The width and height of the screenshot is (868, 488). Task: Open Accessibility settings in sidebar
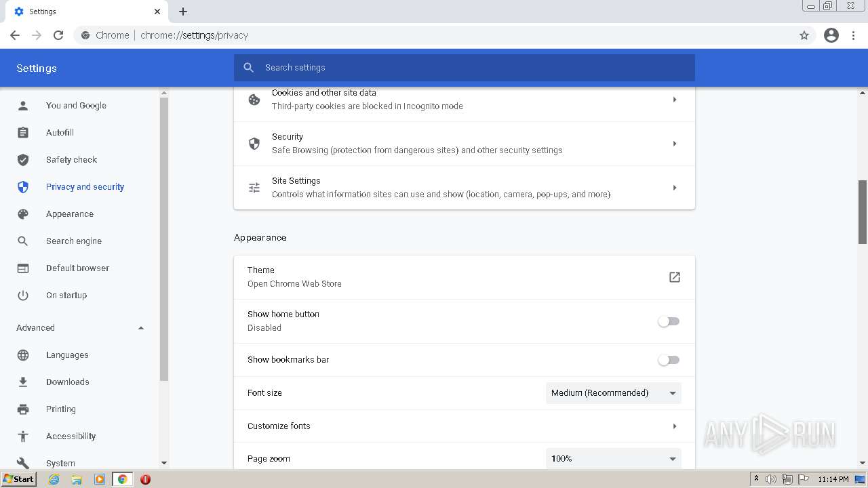pos(71,436)
